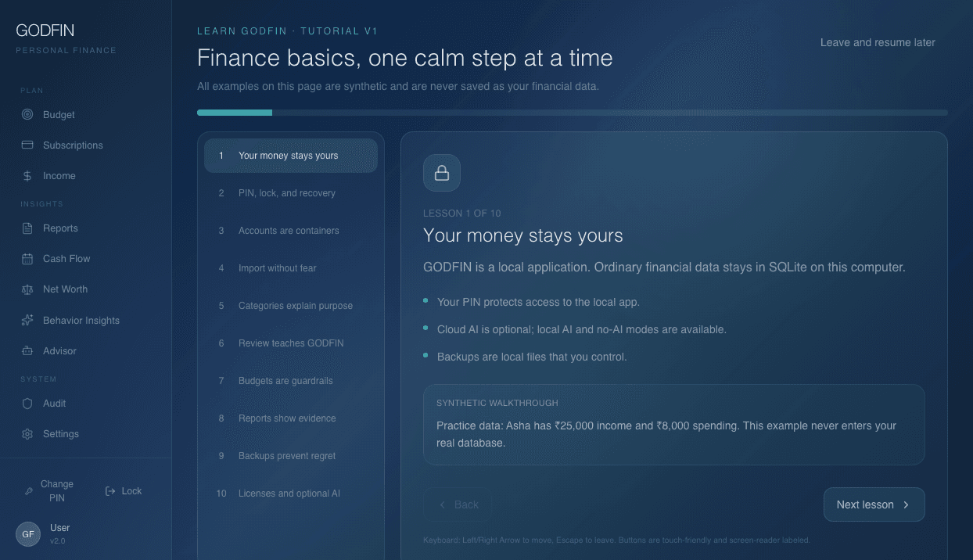Image resolution: width=973 pixels, height=560 pixels.
Task: Select lesson 1 Your money stays yours
Action: (291, 156)
